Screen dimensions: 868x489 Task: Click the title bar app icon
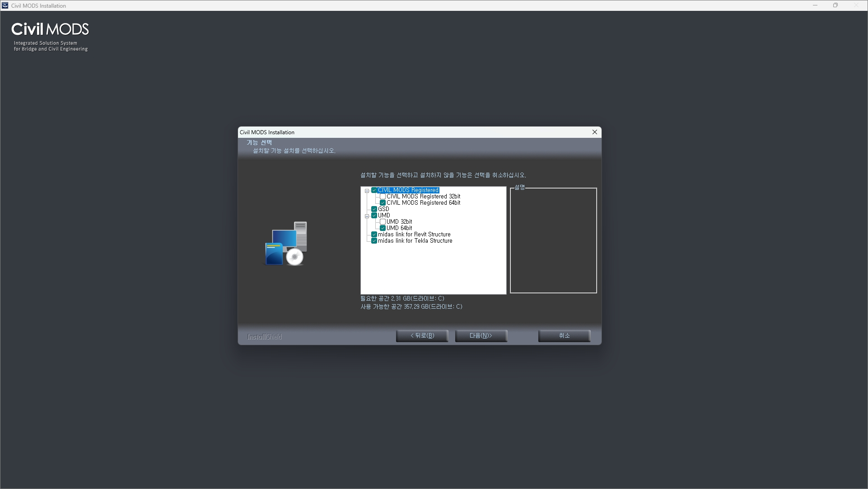tap(5, 5)
